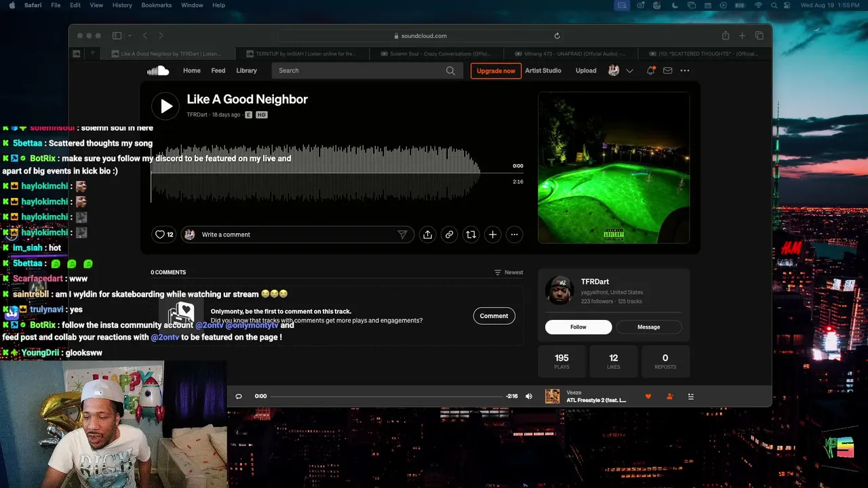
Task: Click the Write a comment field
Action: [x=298, y=235]
